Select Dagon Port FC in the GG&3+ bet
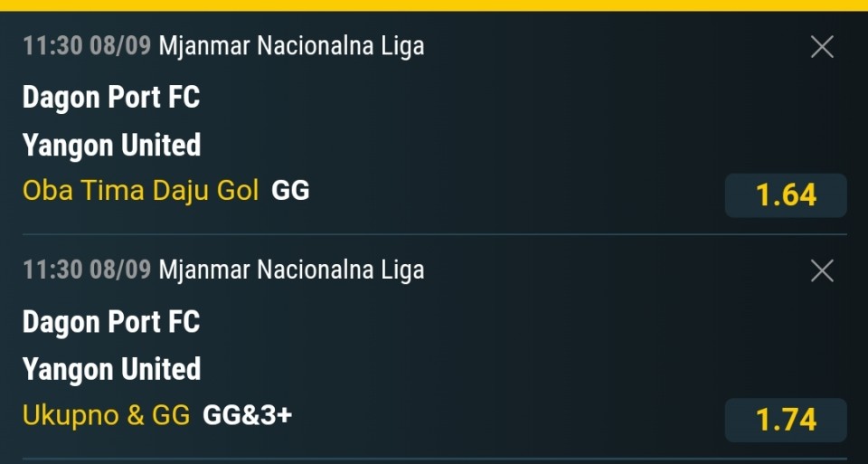868x464 pixels. (x=110, y=322)
